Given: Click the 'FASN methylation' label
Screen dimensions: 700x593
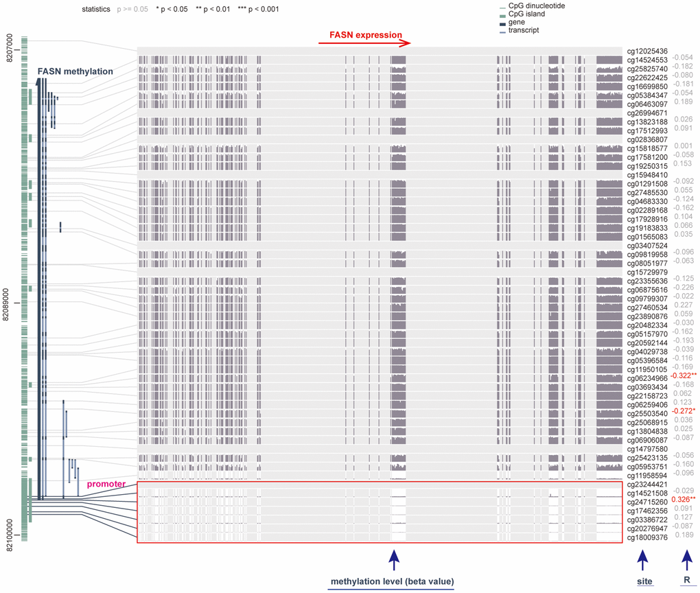Looking at the screenshot, I should click(x=75, y=71).
